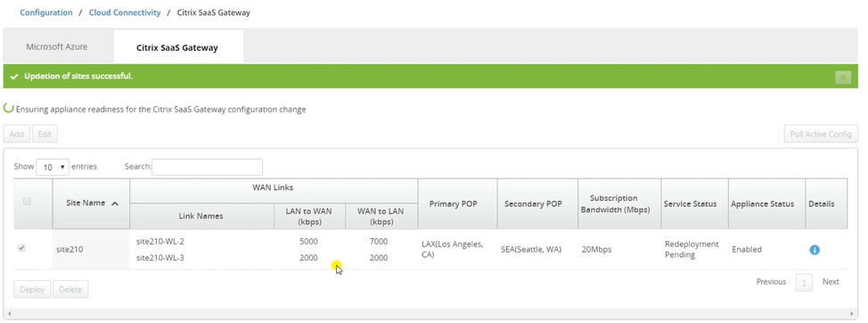This screenshot has height=323, width=868.
Task: Click the Edit button
Action: [45, 134]
